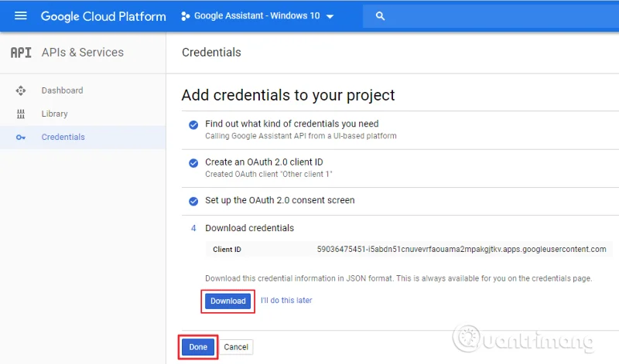
Task: Click the Dashboard icon
Action: pyautogui.click(x=21, y=90)
